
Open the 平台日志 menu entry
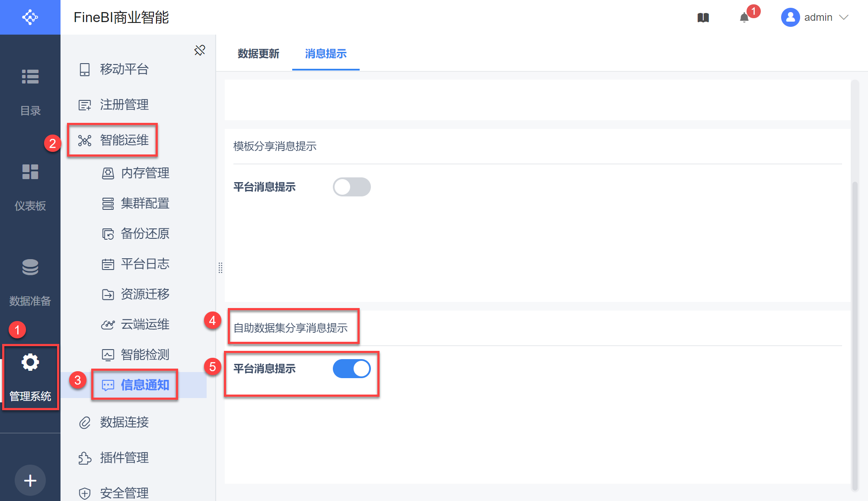[145, 264]
